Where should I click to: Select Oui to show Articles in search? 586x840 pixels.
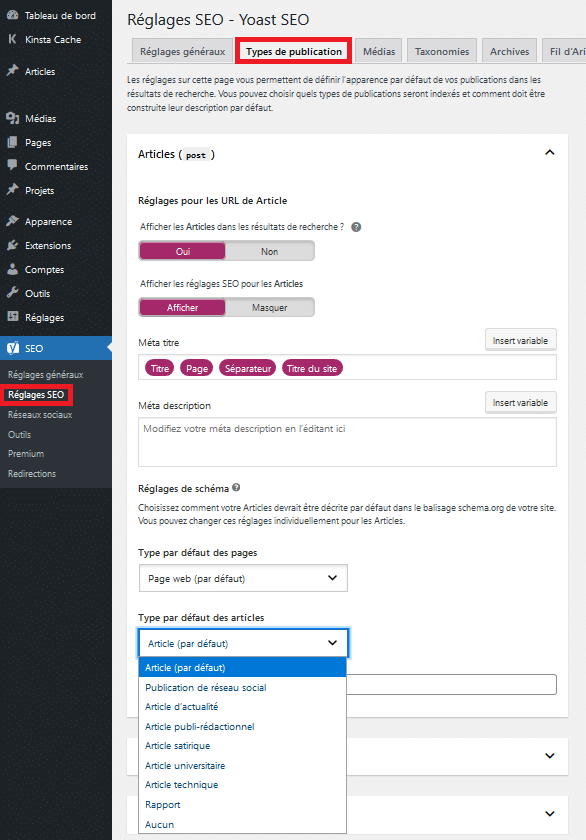click(183, 251)
